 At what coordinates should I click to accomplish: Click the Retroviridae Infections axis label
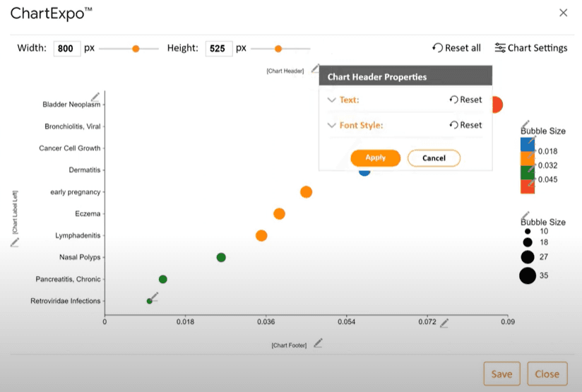coord(65,301)
